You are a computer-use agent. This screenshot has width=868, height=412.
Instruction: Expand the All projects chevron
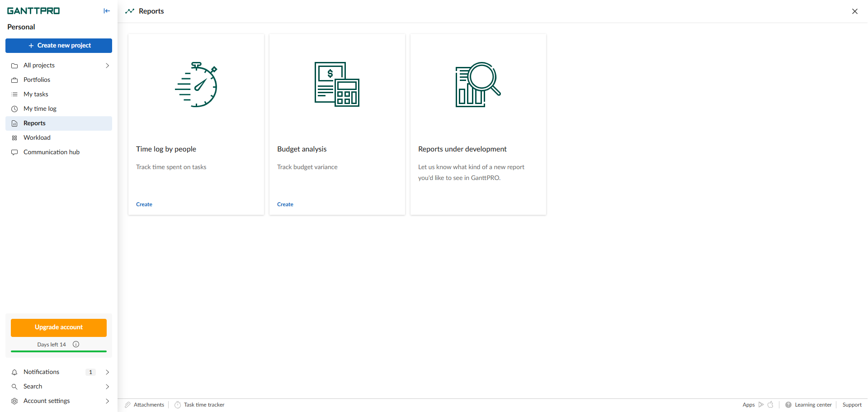pos(107,66)
